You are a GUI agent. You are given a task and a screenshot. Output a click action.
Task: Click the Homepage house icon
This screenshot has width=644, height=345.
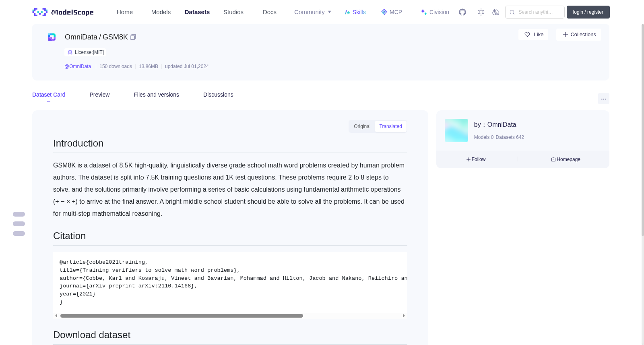coord(553,159)
